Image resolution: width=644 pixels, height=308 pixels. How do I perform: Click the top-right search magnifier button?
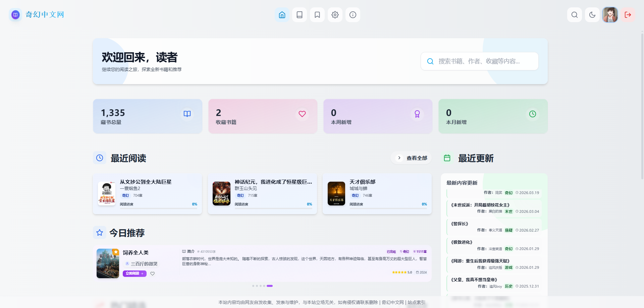(575, 15)
